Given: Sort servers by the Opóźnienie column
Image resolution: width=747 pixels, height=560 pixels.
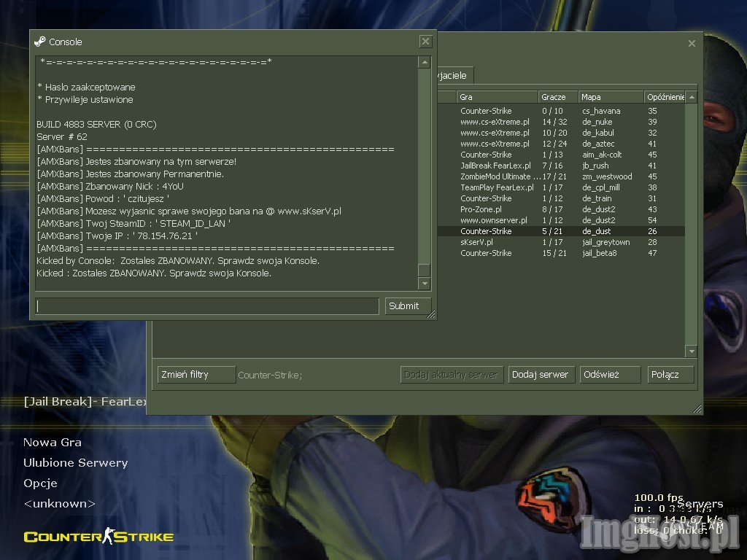Looking at the screenshot, I should (665, 97).
